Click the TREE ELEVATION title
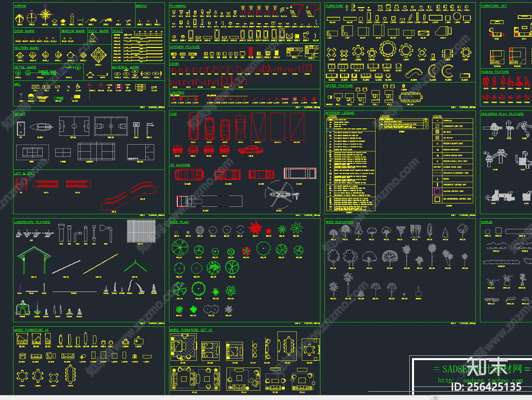Image resolution: width=532 pixels, height=400 pixels. pos(339,222)
